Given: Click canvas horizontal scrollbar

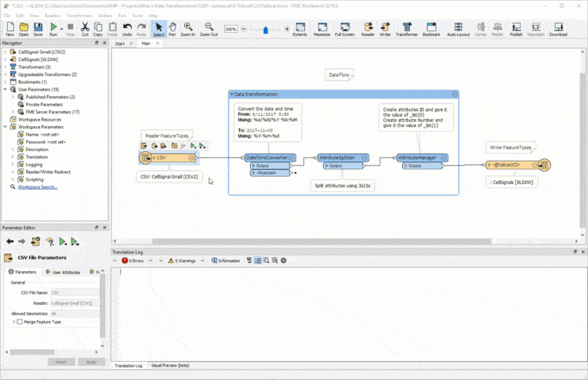Looking at the screenshot, I should coord(321,241).
